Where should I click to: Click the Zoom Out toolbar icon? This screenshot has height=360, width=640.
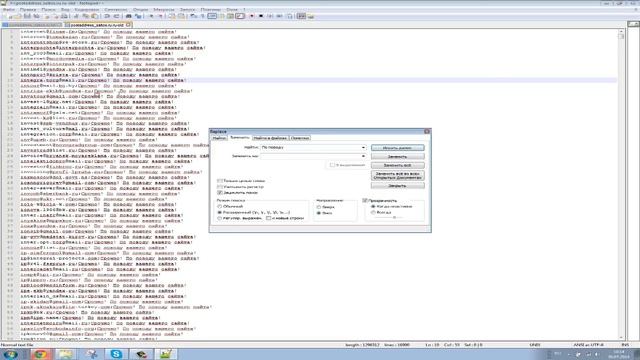[160, 16]
